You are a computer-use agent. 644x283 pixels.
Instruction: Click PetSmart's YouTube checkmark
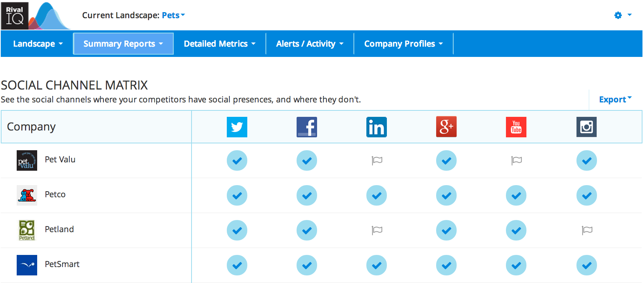[x=516, y=265]
